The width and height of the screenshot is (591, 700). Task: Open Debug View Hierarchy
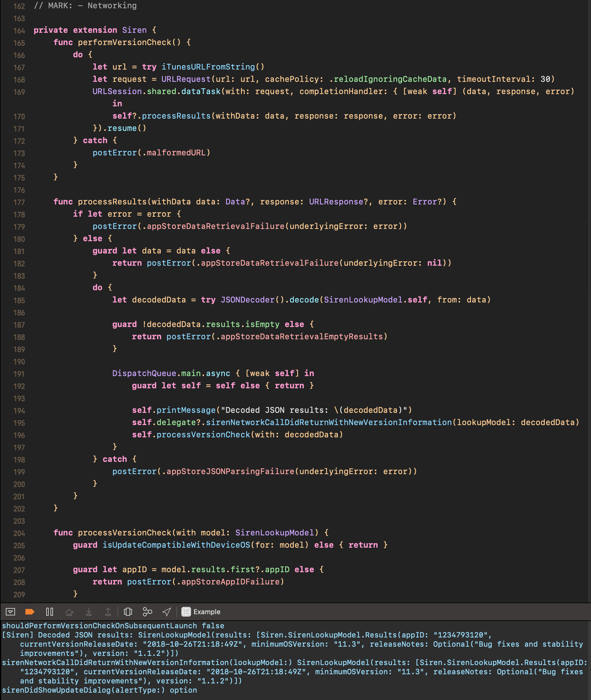coord(128,612)
